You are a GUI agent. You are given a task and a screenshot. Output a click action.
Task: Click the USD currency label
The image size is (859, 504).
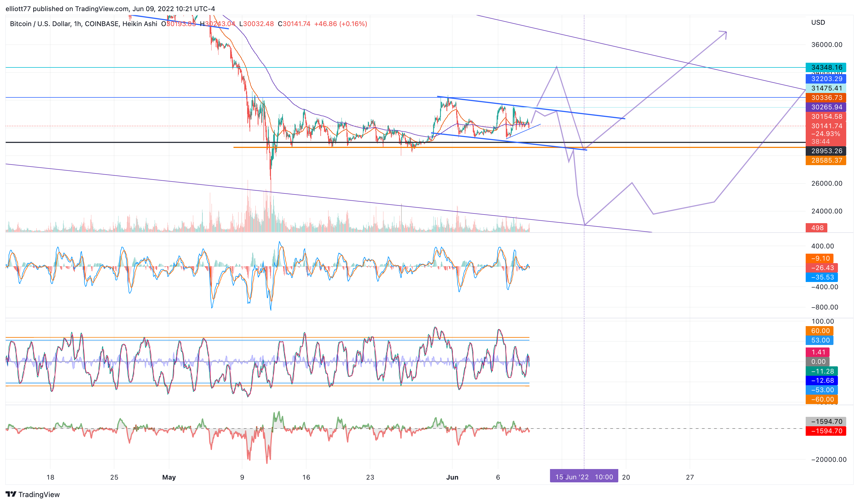click(x=818, y=22)
